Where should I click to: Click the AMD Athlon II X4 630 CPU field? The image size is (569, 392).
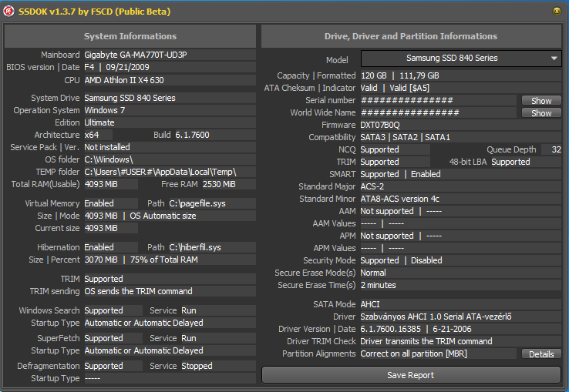(169, 80)
